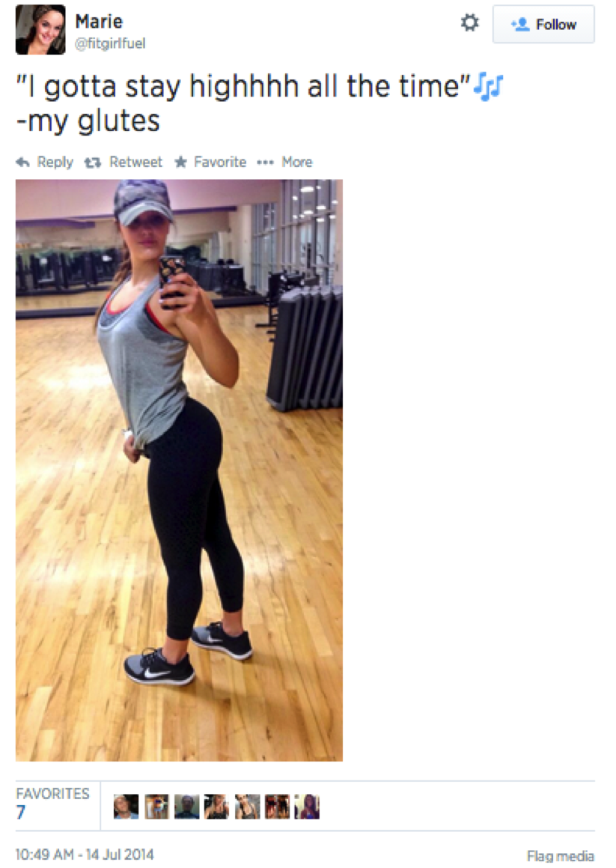Open the gear settings icon
616x868 pixels.
[469, 23]
